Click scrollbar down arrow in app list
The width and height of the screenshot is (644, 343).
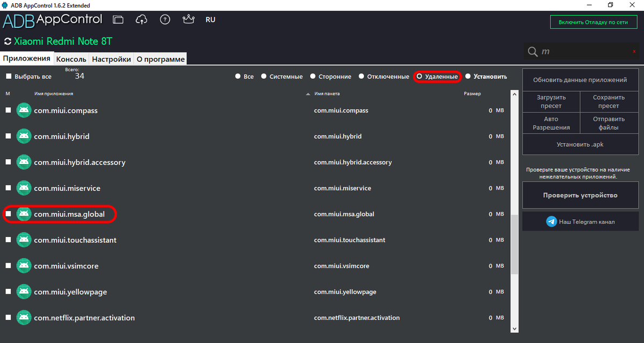pos(515,329)
